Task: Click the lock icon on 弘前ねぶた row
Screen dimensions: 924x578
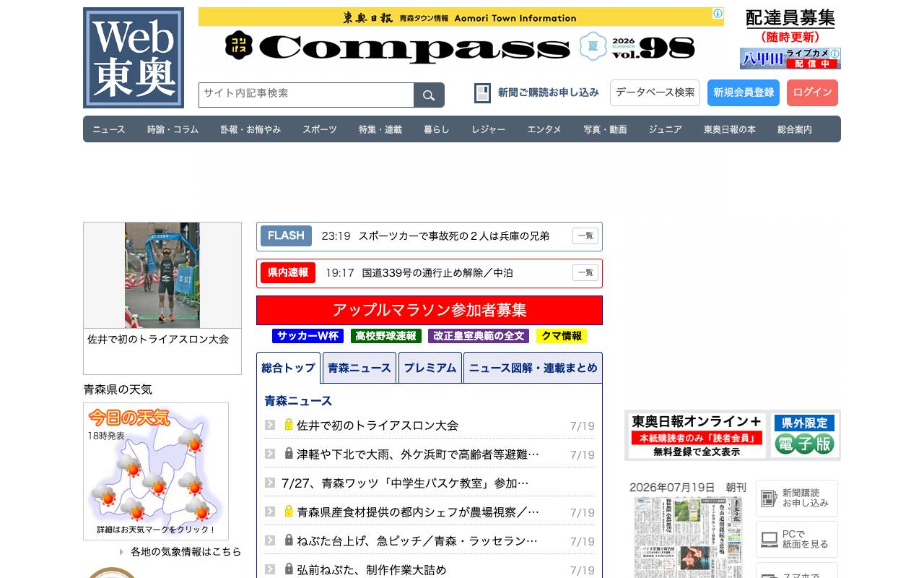Action: 289,569
